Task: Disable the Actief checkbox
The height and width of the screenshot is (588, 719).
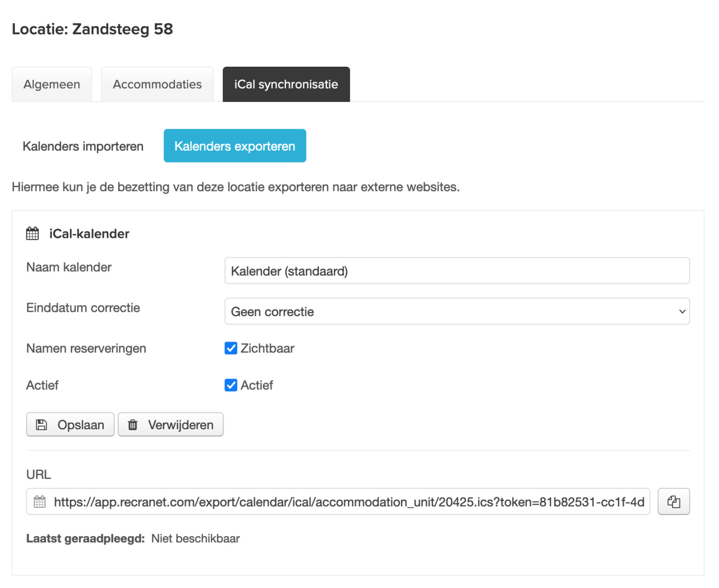Action: tap(231, 385)
